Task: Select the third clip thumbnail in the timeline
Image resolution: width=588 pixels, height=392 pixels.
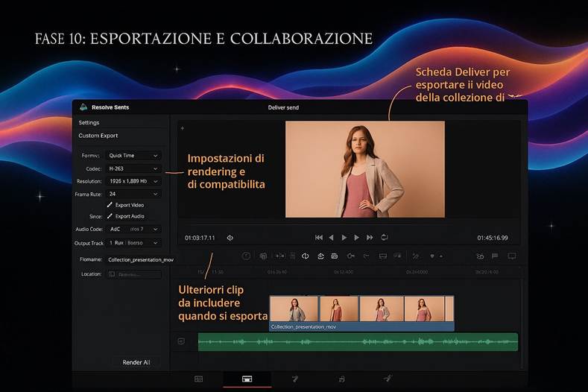Action: tap(382, 309)
